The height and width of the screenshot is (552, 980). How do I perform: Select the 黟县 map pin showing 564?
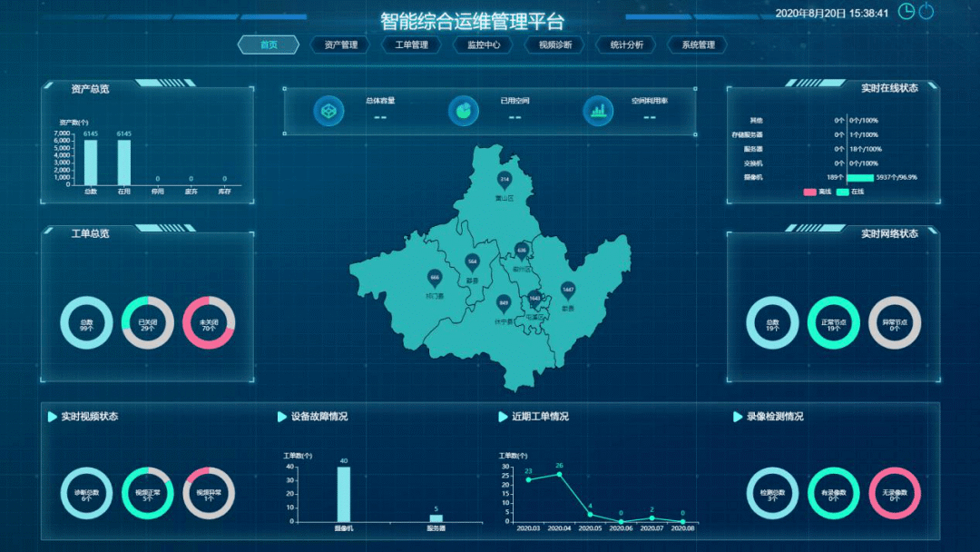pos(472,262)
